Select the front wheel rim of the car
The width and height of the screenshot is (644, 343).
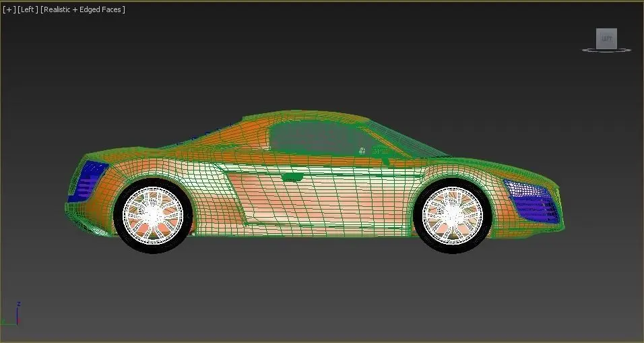tap(453, 215)
